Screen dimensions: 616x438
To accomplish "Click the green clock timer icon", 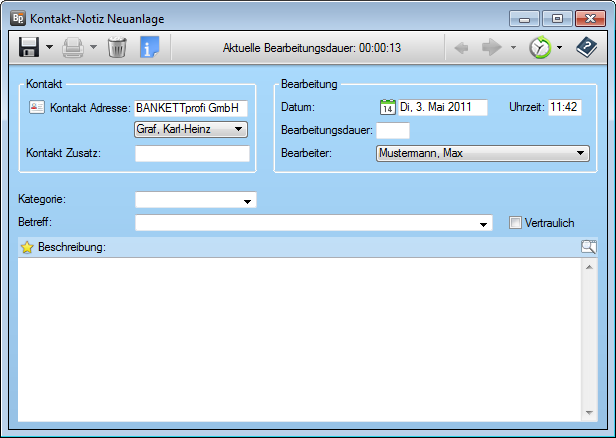I will pos(540,47).
